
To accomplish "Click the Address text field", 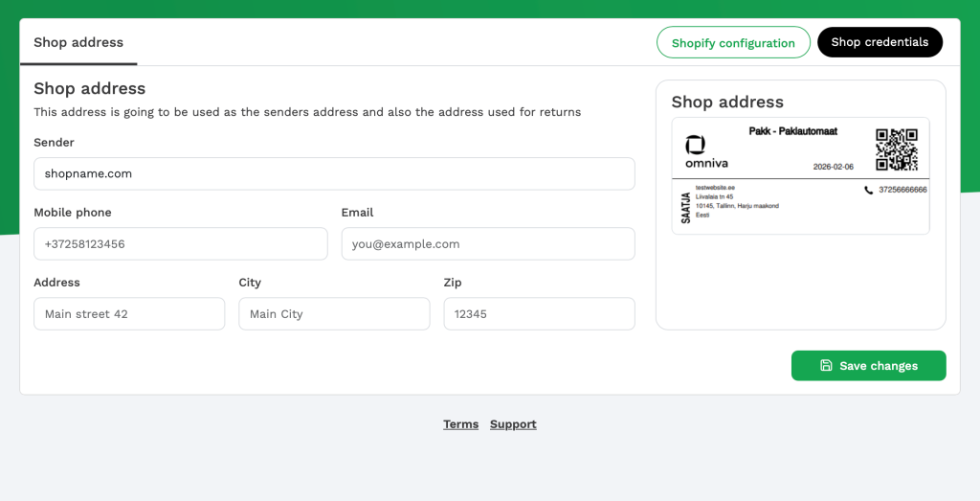I will [129, 313].
